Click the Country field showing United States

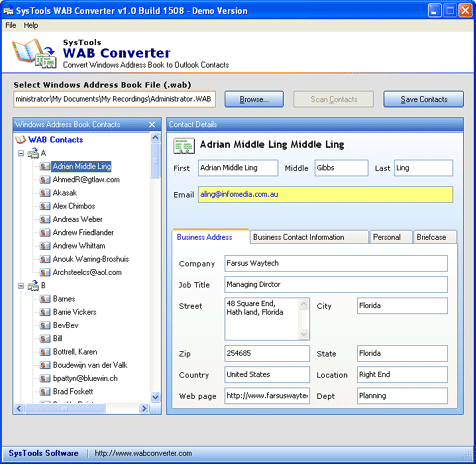tap(267, 375)
